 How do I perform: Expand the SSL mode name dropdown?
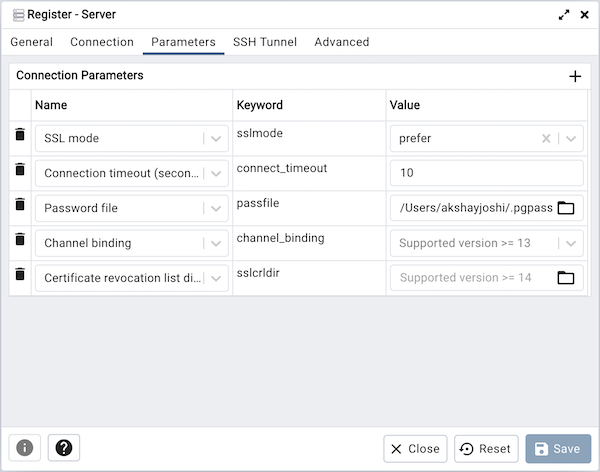tap(216, 139)
